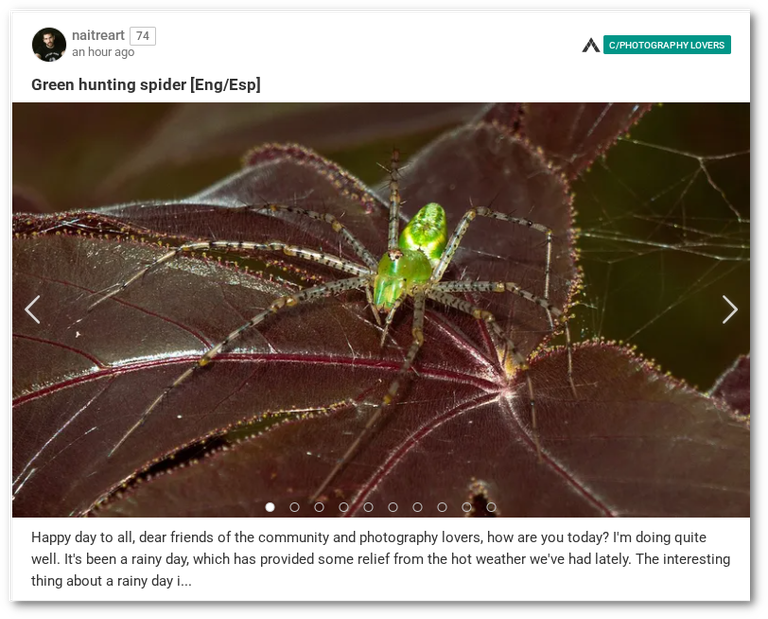The image size is (768, 619).
Task: Go to next image with right chevron
Action: pyautogui.click(x=729, y=310)
